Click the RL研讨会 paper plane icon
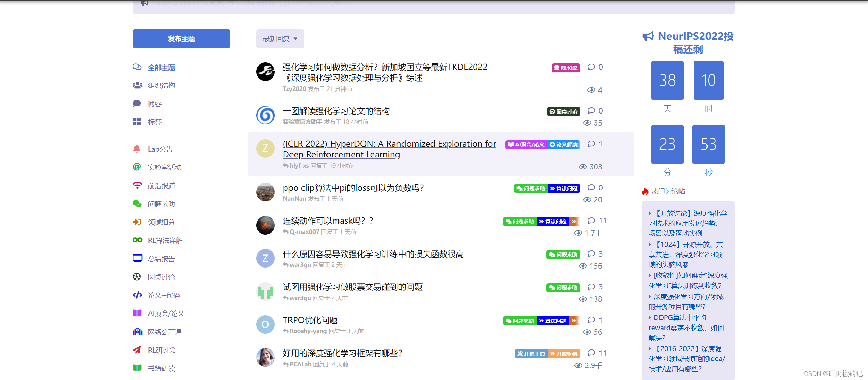The width and height of the screenshot is (868, 380). (137, 350)
